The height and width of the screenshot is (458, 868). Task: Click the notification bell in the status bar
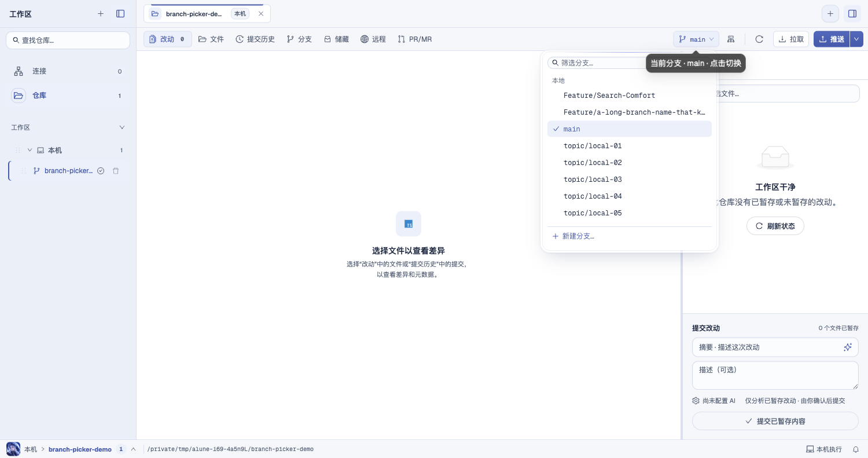(856, 449)
